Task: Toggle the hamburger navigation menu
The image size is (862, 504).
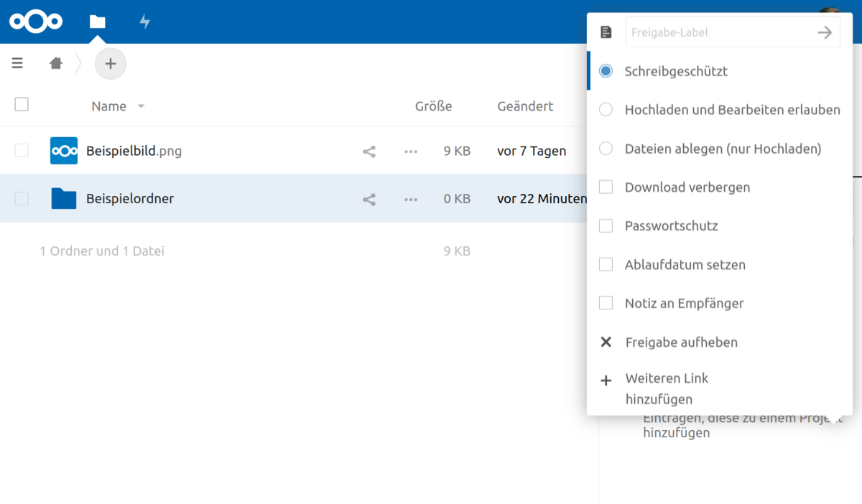Action: [17, 63]
